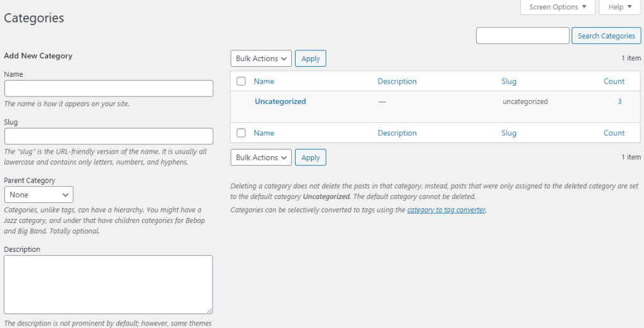Image resolution: width=644 pixels, height=328 pixels.
Task: Focus the new category Name field
Action: [109, 88]
